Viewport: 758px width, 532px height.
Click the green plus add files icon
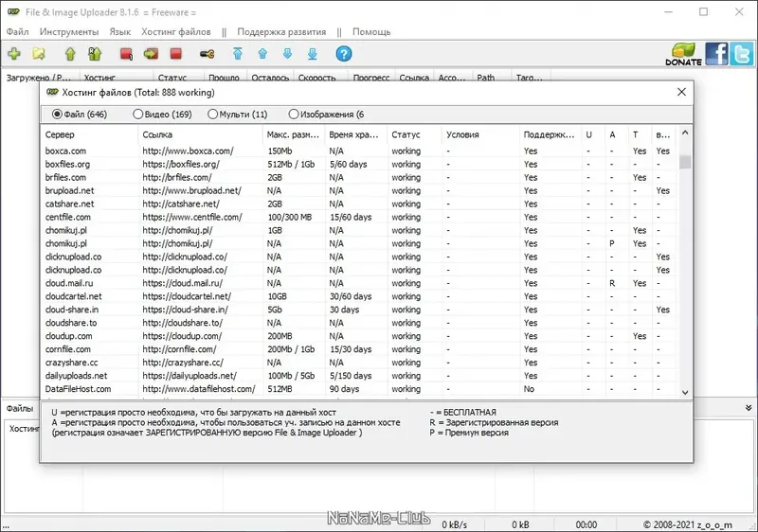pyautogui.click(x=14, y=54)
